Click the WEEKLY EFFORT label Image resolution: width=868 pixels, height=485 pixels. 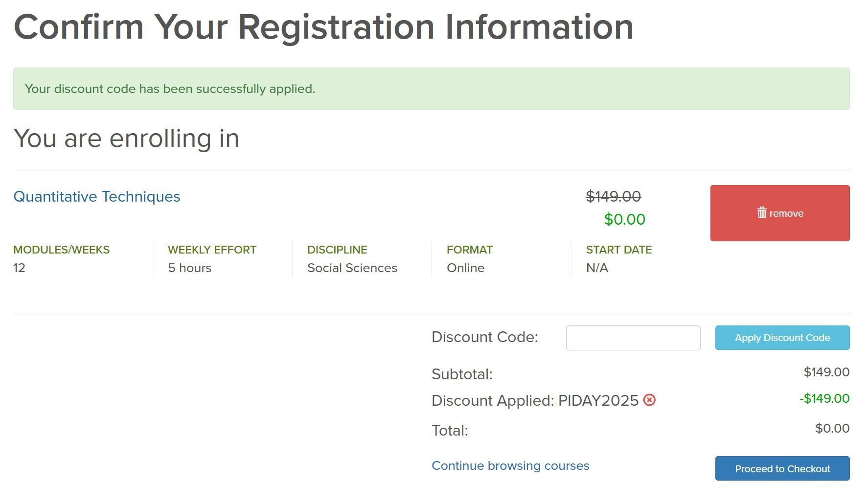click(x=212, y=250)
